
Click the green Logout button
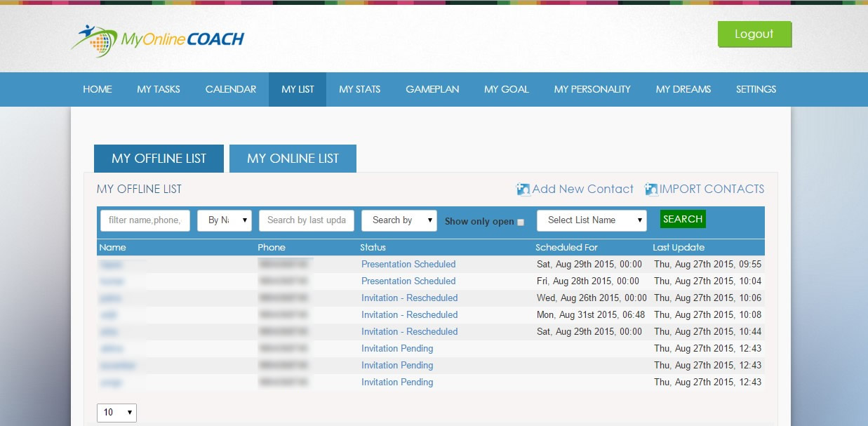[754, 34]
